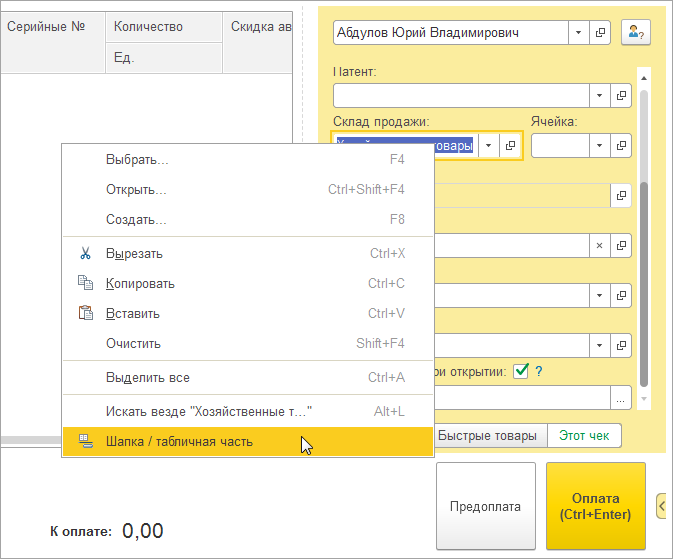Open the Склад продажи dropdown arrow

[x=488, y=146]
